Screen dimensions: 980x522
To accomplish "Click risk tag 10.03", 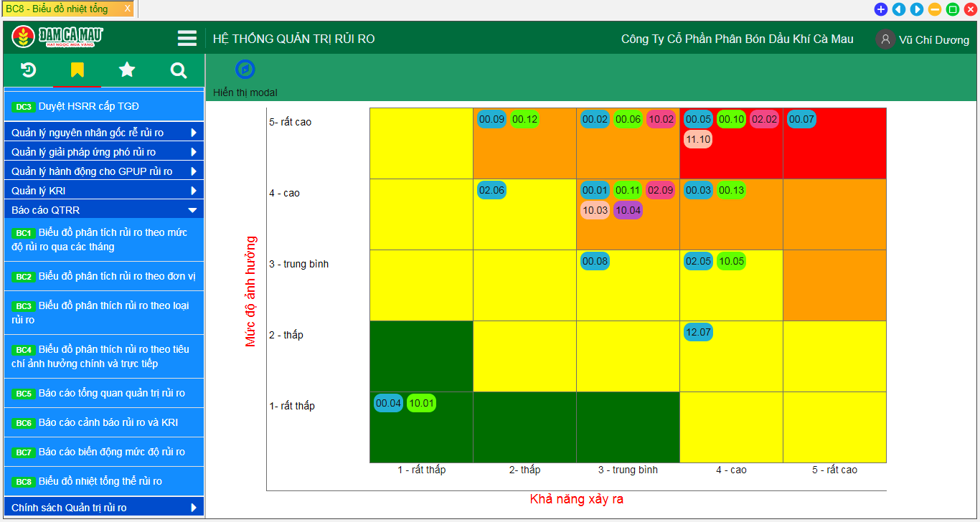I will pos(595,211).
